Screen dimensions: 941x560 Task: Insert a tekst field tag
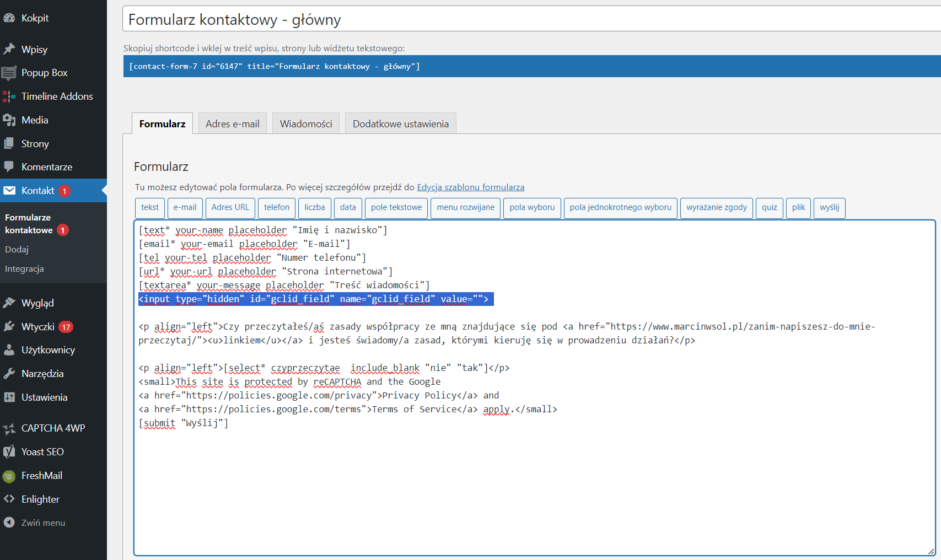(x=150, y=208)
